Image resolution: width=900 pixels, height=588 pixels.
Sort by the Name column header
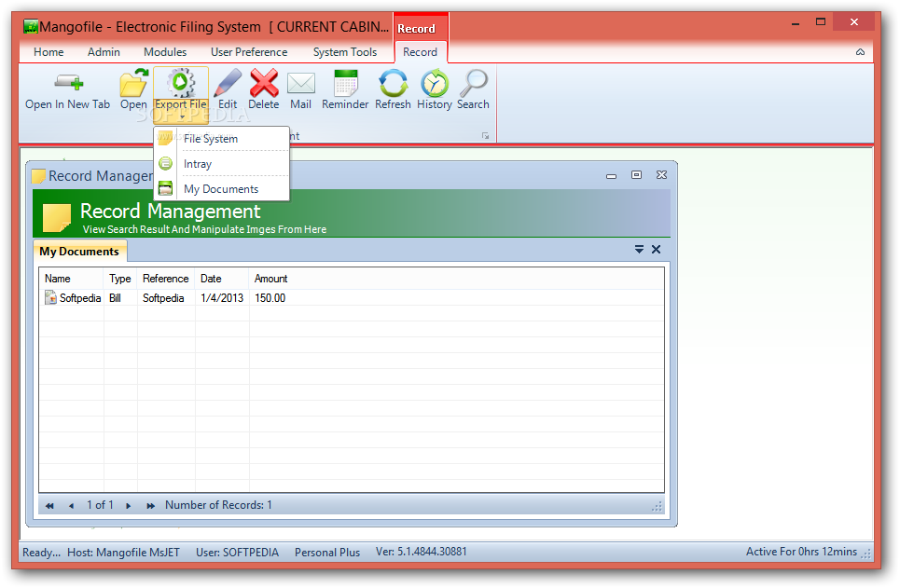point(72,279)
